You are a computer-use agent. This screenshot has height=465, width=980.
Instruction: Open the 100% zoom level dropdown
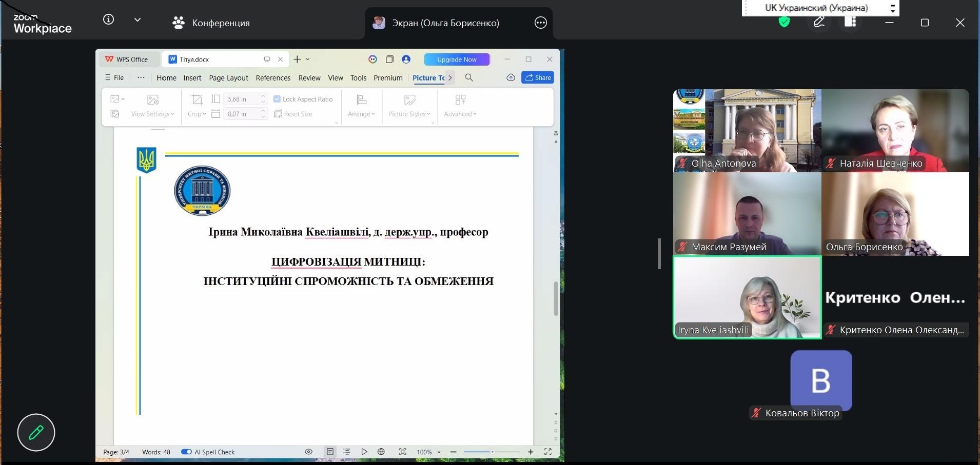[x=428, y=452]
